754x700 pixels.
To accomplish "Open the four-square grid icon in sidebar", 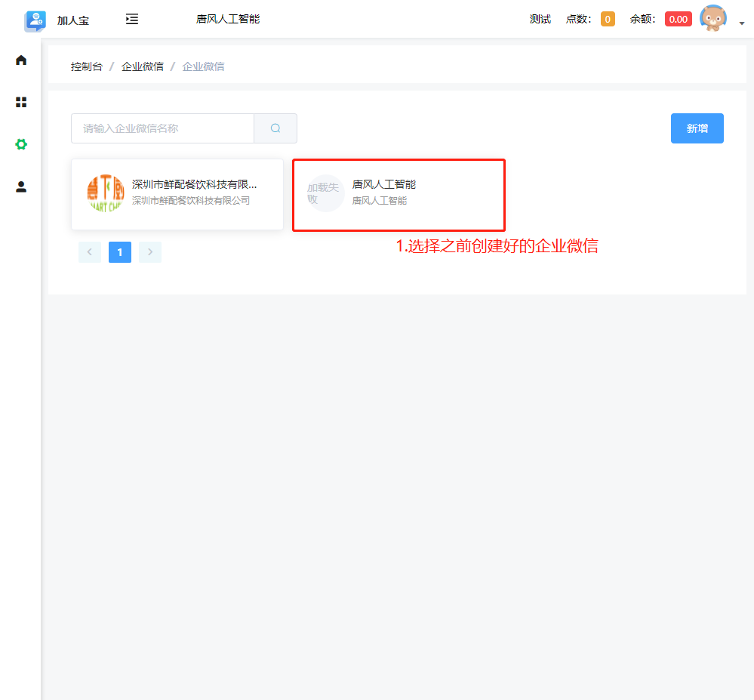I will point(21,102).
